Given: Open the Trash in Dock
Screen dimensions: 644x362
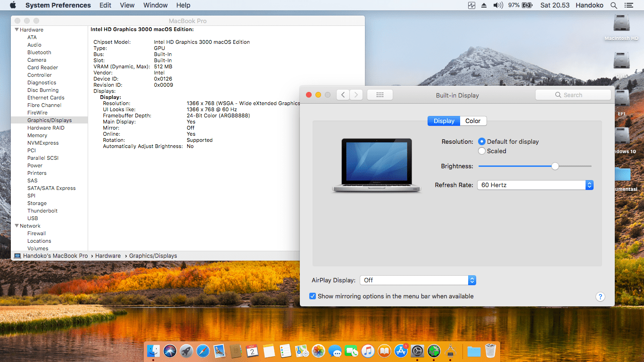Looking at the screenshot, I should click(490, 351).
